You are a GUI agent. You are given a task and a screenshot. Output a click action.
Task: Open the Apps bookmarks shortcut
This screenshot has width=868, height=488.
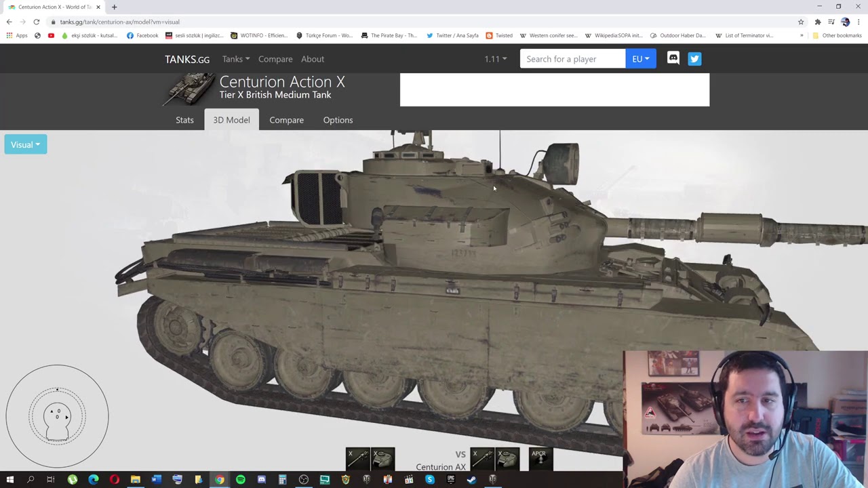pyautogui.click(x=17, y=35)
